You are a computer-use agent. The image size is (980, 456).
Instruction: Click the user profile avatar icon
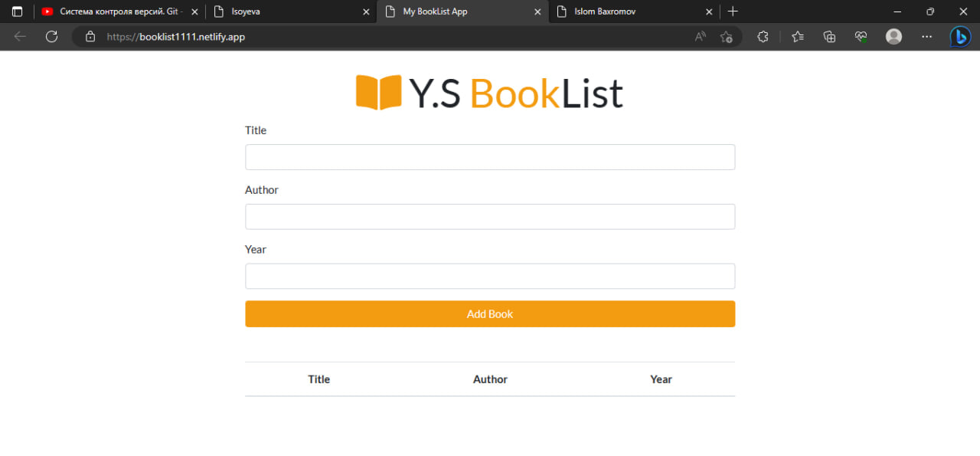tap(893, 36)
